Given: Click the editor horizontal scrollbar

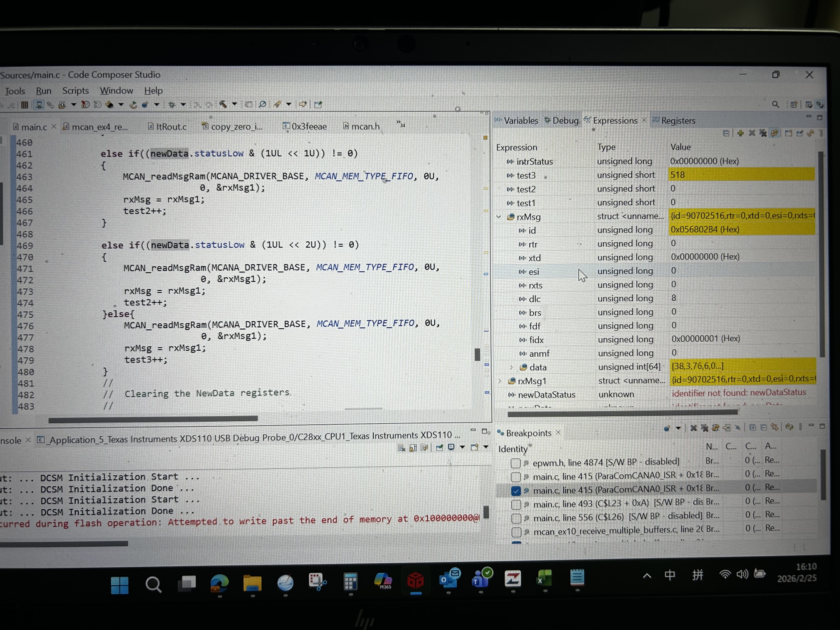Looking at the screenshot, I should 153,419.
